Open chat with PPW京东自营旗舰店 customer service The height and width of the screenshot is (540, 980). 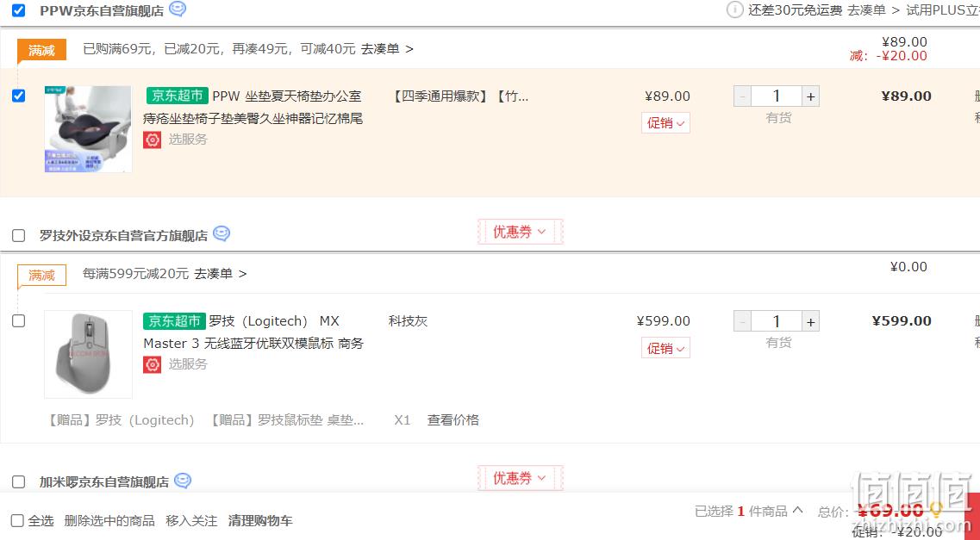pyautogui.click(x=178, y=9)
